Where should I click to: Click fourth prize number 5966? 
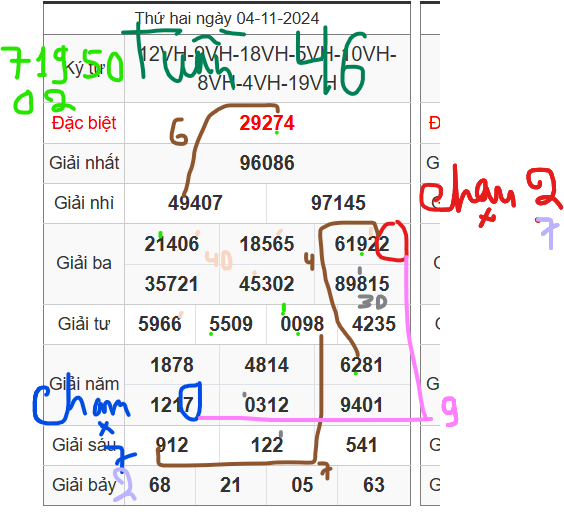(x=160, y=324)
